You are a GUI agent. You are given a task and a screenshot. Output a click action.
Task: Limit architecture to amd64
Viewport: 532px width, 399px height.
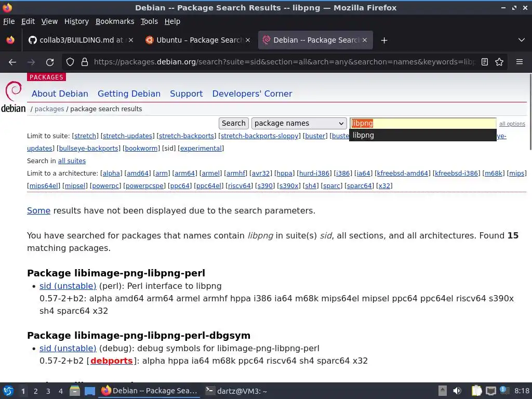(x=138, y=174)
